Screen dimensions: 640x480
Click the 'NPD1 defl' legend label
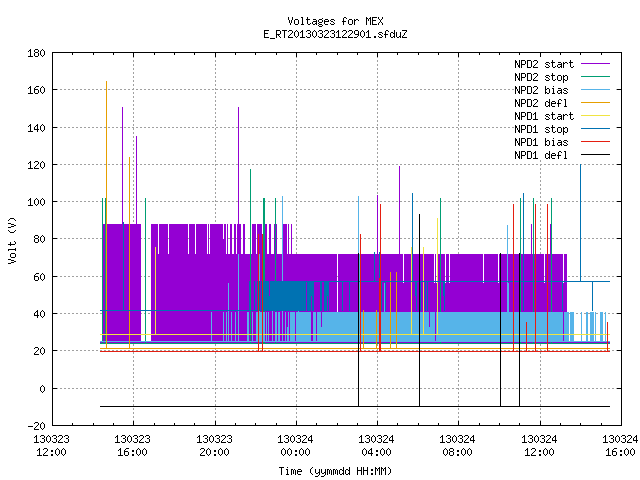541,155
